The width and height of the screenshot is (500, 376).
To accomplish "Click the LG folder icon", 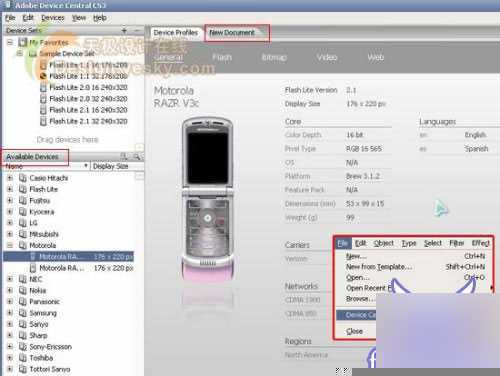I will (x=23, y=223).
